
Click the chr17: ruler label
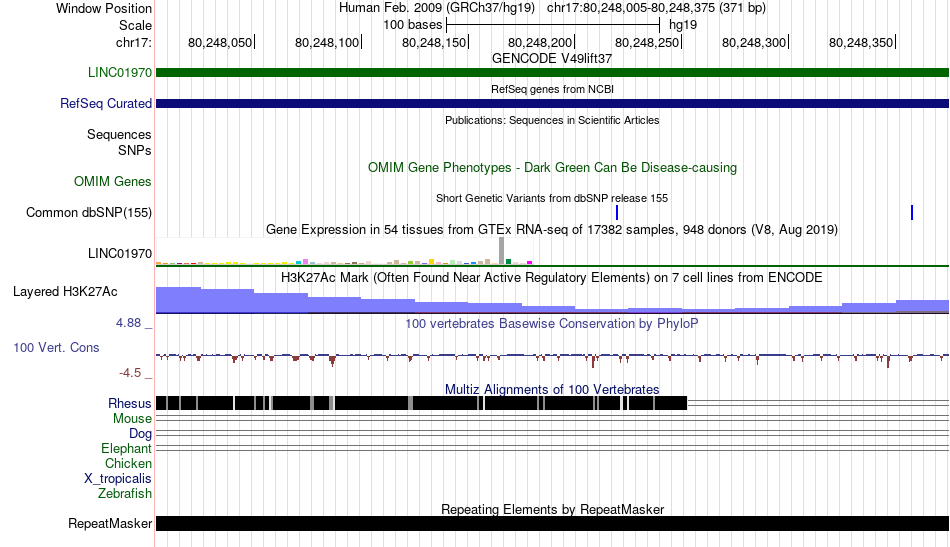pos(133,42)
